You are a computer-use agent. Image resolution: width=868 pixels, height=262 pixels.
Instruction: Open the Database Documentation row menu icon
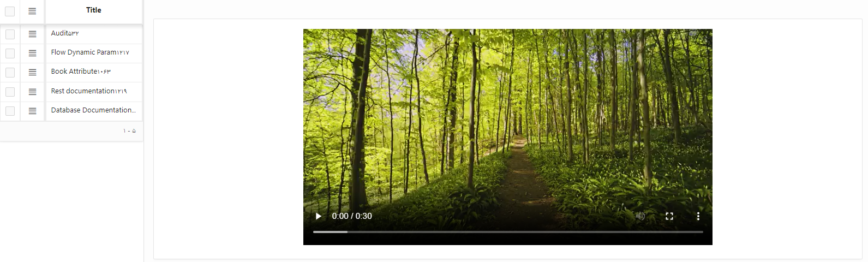pyautogui.click(x=32, y=111)
